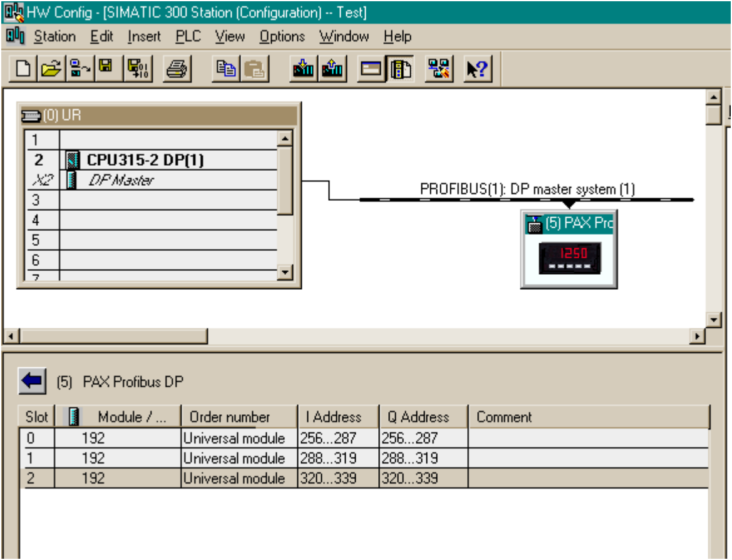Click the Copy toolbar icon
This screenshot has height=560, width=732.
click(226, 69)
